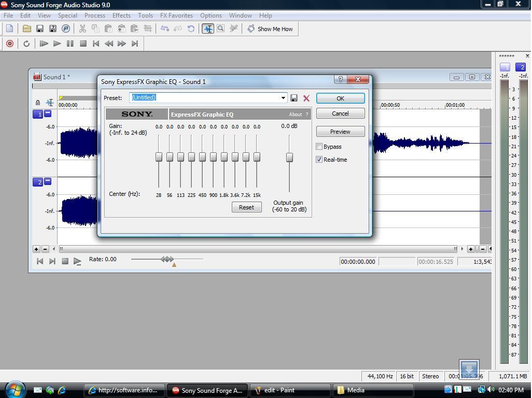Click the Loop Playback icon

[26, 44]
